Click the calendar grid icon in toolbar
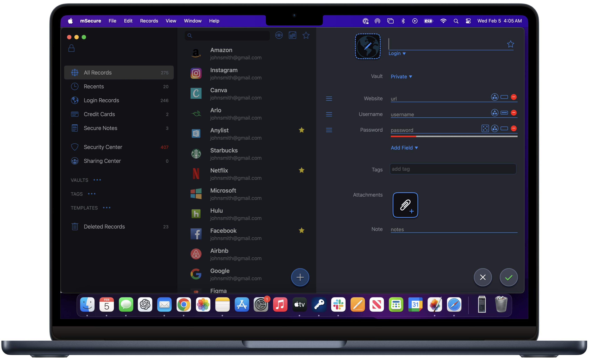The height and width of the screenshot is (364, 590). pyautogui.click(x=292, y=35)
